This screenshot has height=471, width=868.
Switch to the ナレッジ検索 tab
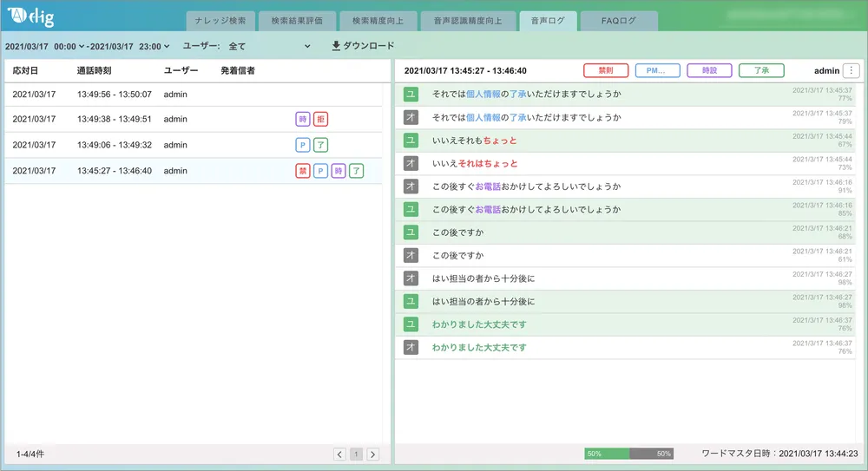click(x=220, y=21)
